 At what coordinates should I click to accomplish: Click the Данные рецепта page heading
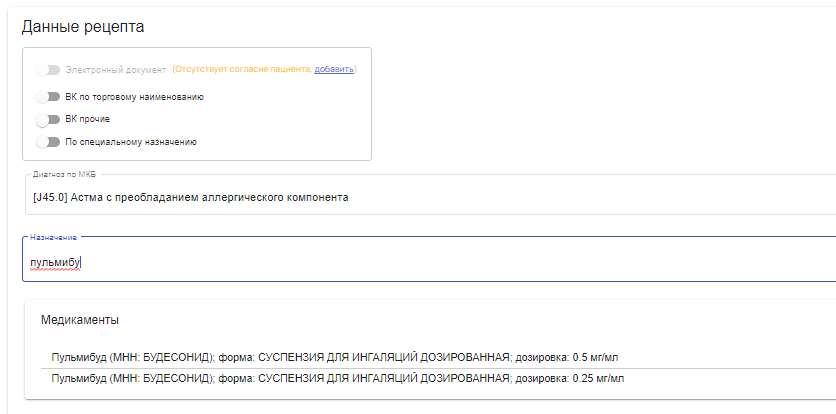click(x=83, y=27)
